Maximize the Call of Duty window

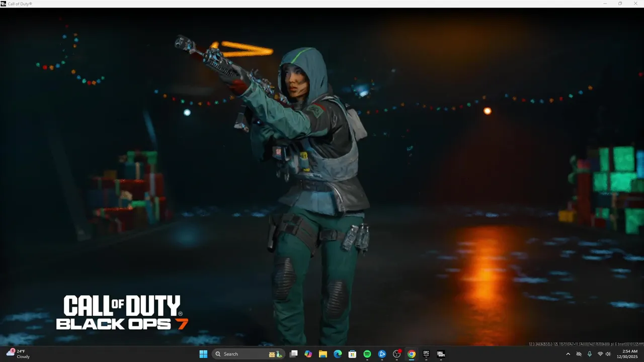pos(620,4)
